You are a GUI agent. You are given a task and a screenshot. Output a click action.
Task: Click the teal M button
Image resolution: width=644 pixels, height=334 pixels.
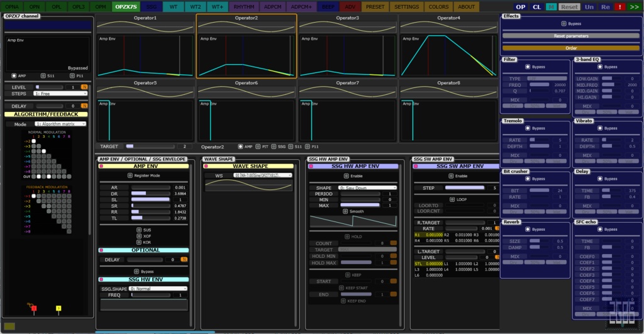click(x=552, y=7)
